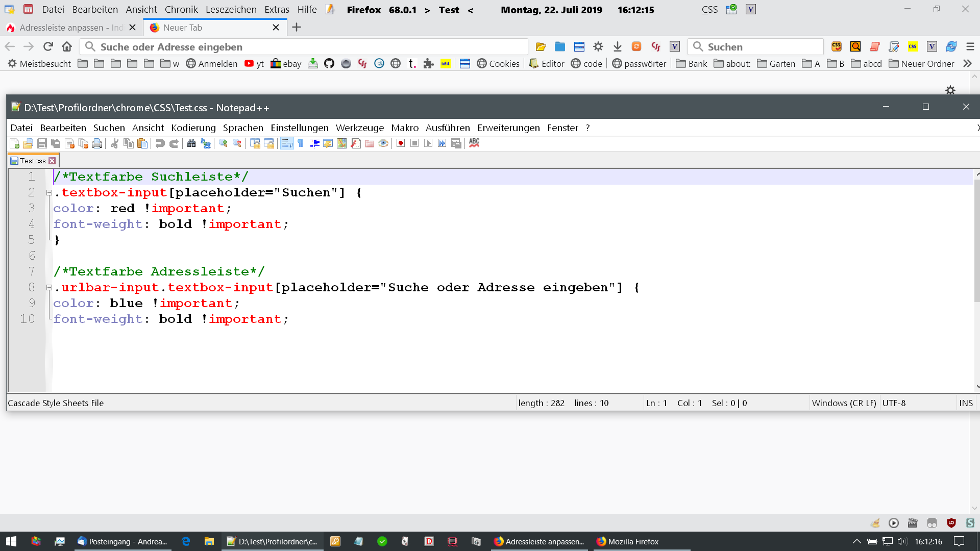
Task: Click the Save file toolbar icon
Action: 42,143
